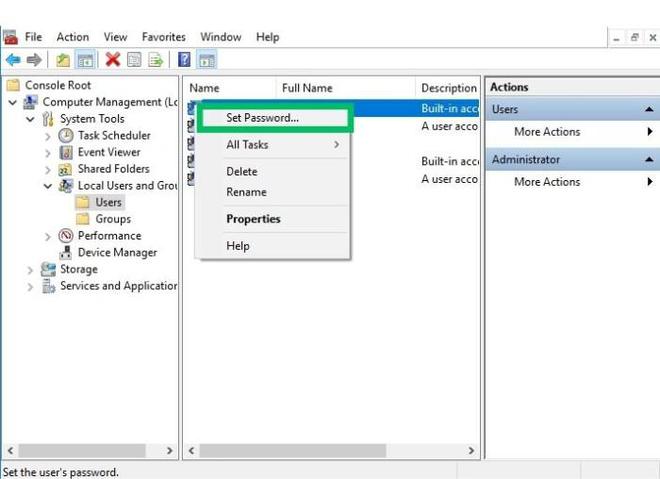This screenshot has width=660, height=479.
Task: Expand the Event Viewer node
Action: 48,153
